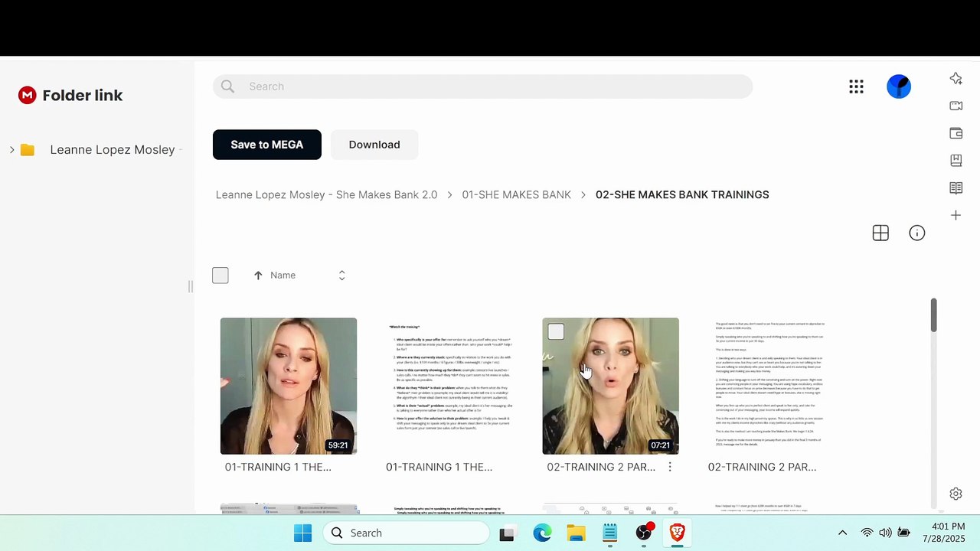Sort files by the Name label
This screenshot has height=551, width=980.
pos(283,275)
